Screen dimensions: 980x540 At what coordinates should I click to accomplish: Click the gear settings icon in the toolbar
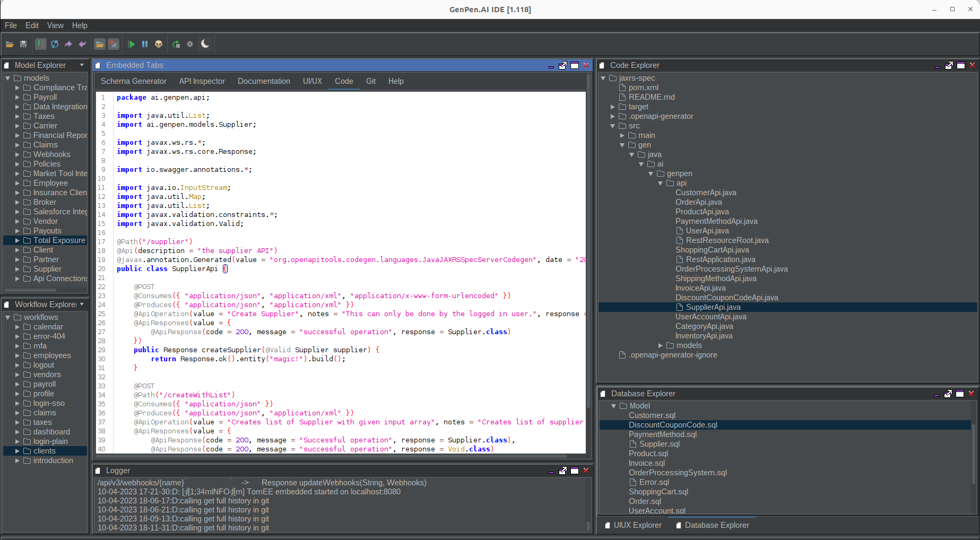click(x=190, y=44)
